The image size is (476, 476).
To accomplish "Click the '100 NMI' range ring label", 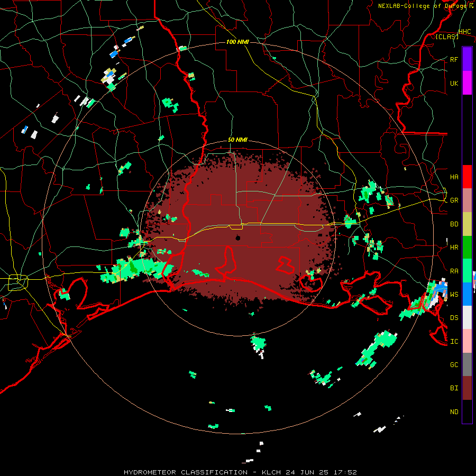I will tap(237, 42).
